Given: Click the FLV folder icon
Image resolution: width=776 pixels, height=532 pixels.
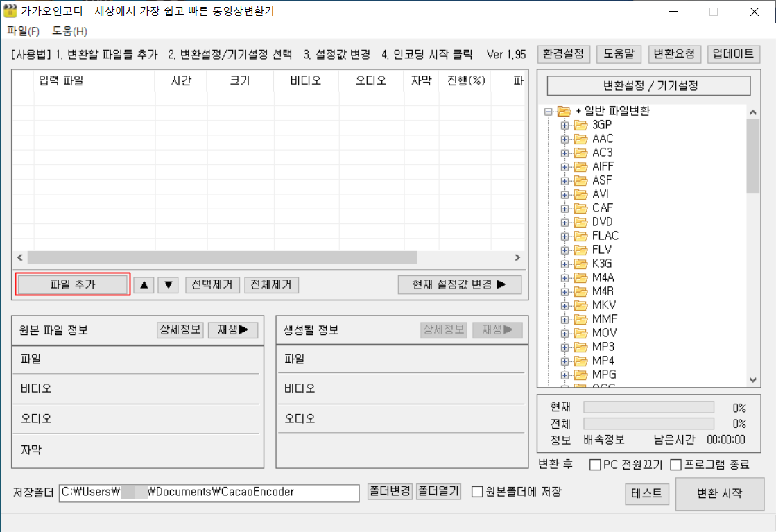Looking at the screenshot, I should click(580, 250).
